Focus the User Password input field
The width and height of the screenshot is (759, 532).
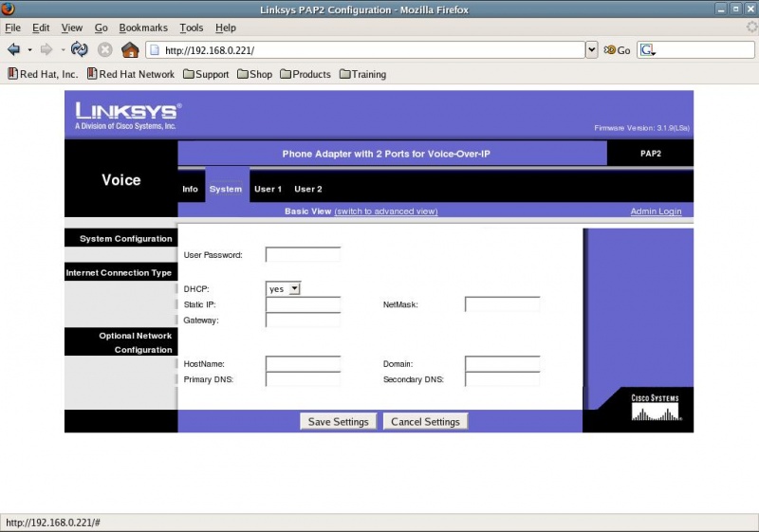303,255
